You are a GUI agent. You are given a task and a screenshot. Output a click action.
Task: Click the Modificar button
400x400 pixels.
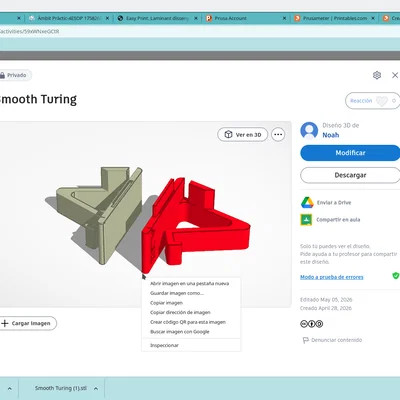[350, 153]
